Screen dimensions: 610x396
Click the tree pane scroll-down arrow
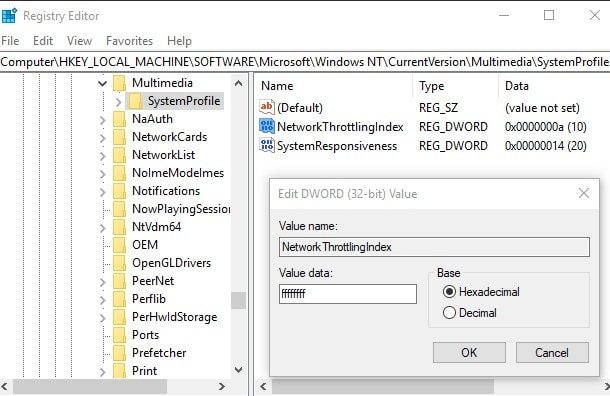tap(238, 370)
